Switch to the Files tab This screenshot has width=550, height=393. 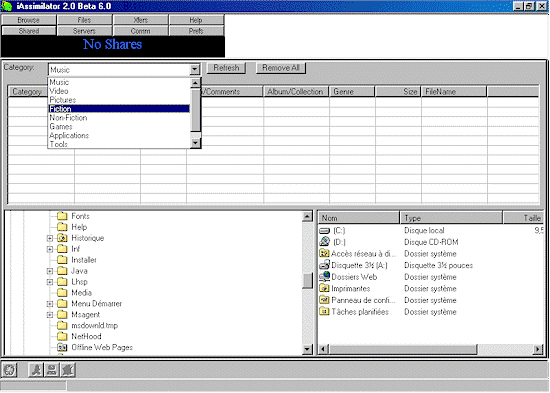point(85,20)
